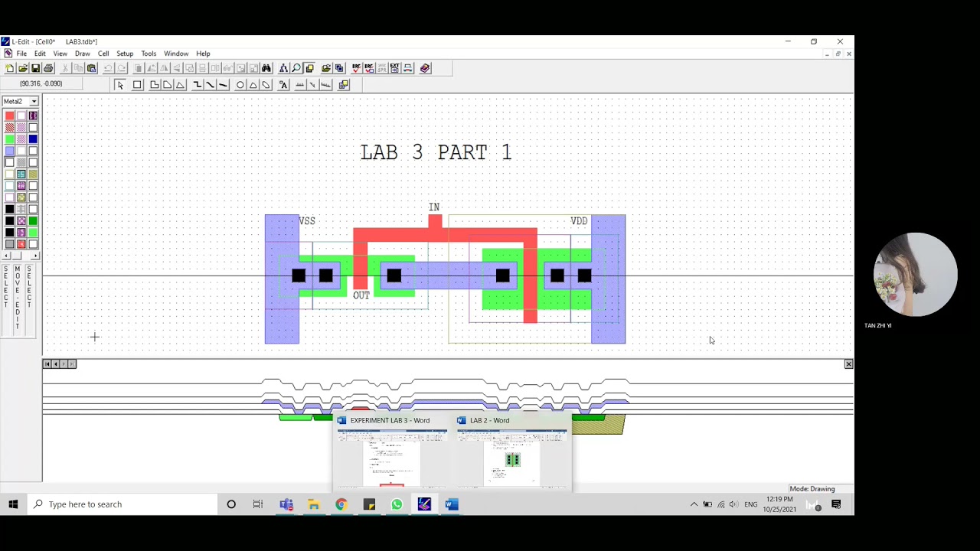Click the OUT port label in layout

coord(361,295)
